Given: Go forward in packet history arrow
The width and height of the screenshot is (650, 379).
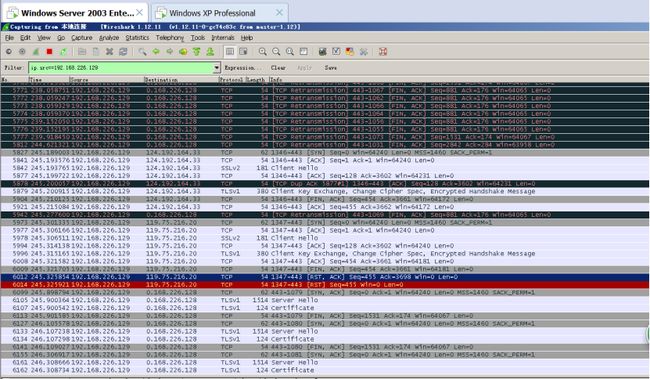Looking at the screenshot, I should point(170,52).
